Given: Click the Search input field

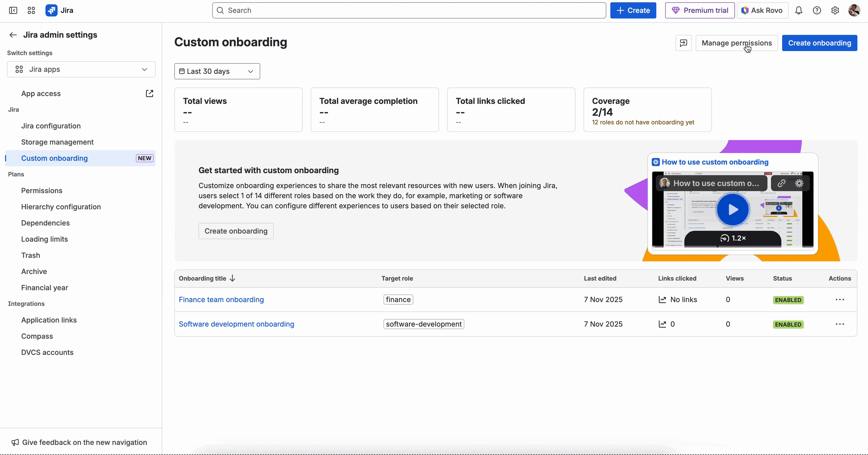Looking at the screenshot, I should click(409, 10).
